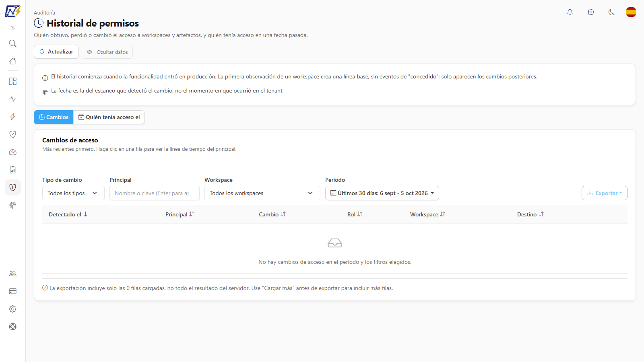
Task: Switch to Quién tenía acceso el tab
Action: pos(109,117)
